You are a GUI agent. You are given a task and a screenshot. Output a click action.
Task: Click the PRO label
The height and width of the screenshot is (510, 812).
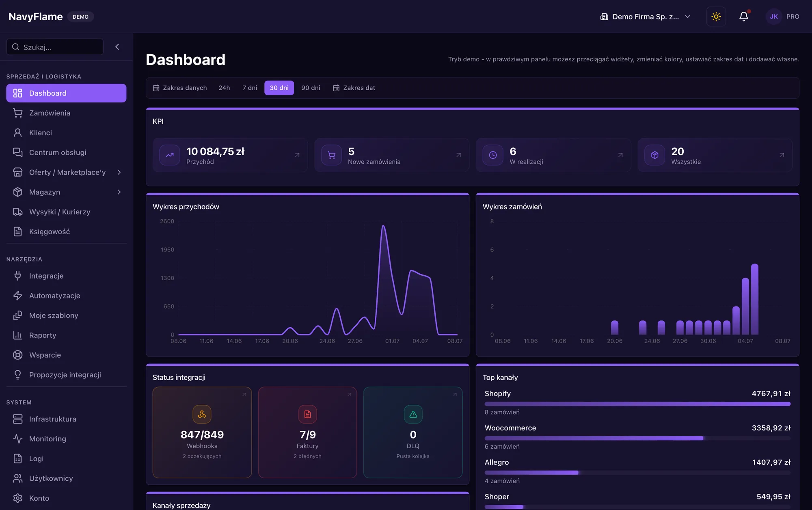[x=793, y=17]
